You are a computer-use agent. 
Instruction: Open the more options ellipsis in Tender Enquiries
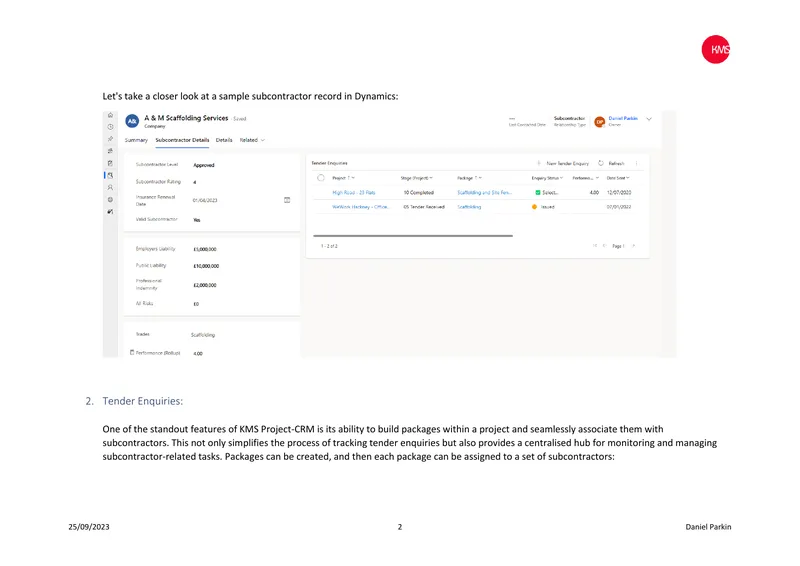point(636,163)
